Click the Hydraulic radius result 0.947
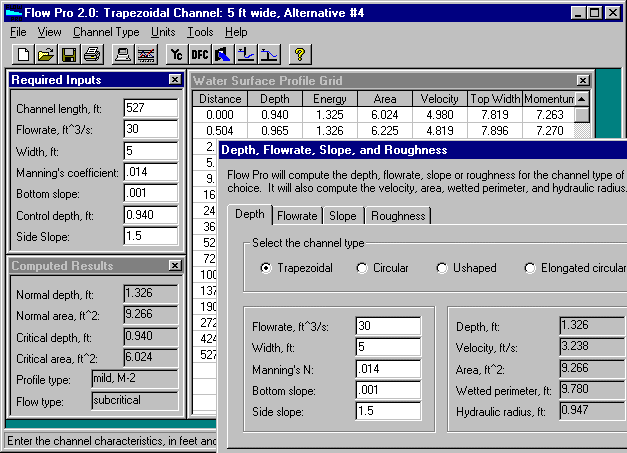 tap(593, 410)
